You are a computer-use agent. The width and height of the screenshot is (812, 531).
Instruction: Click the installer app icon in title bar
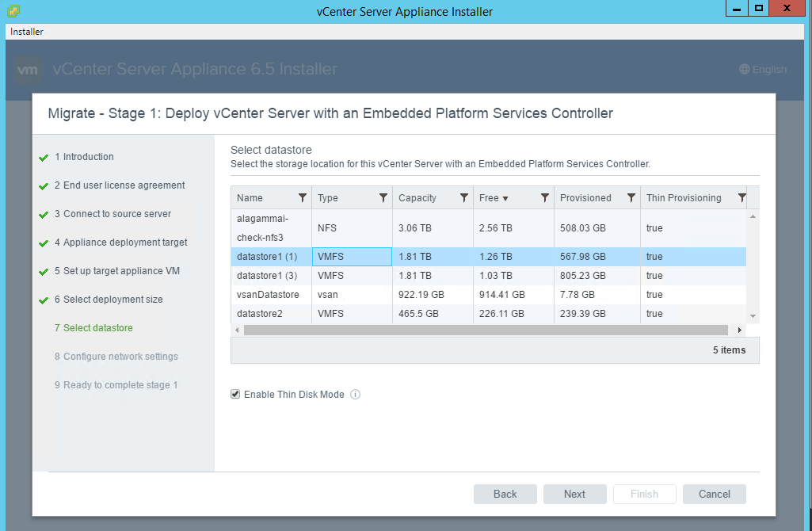coord(14,11)
